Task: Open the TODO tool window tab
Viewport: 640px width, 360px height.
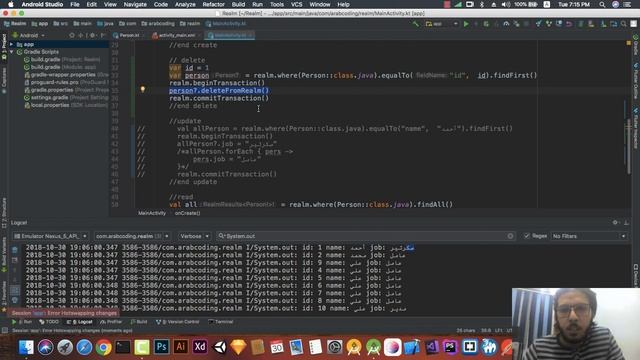Action: click(49, 322)
